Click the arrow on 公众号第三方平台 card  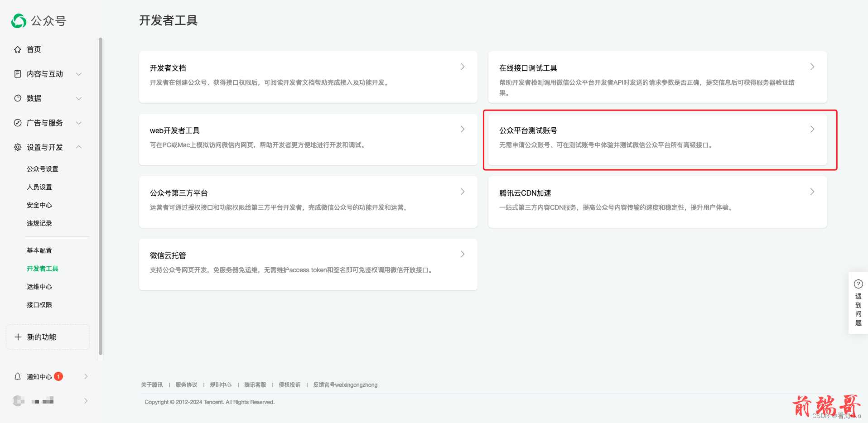click(463, 192)
